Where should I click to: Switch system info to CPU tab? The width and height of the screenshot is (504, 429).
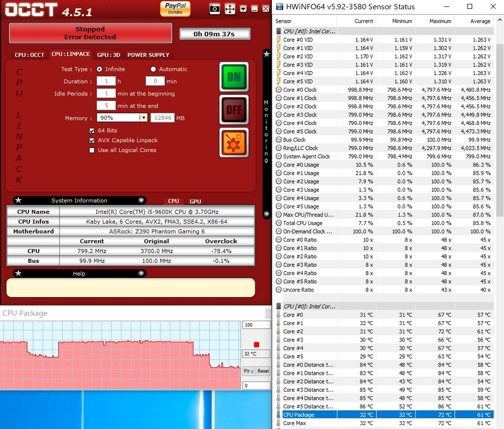pyautogui.click(x=174, y=201)
